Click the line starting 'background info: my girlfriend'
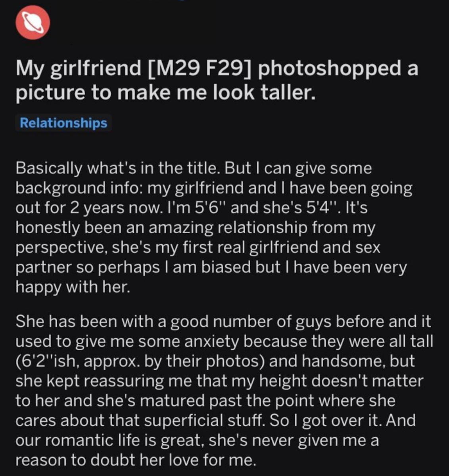This screenshot has width=449, height=476. pos(214,188)
